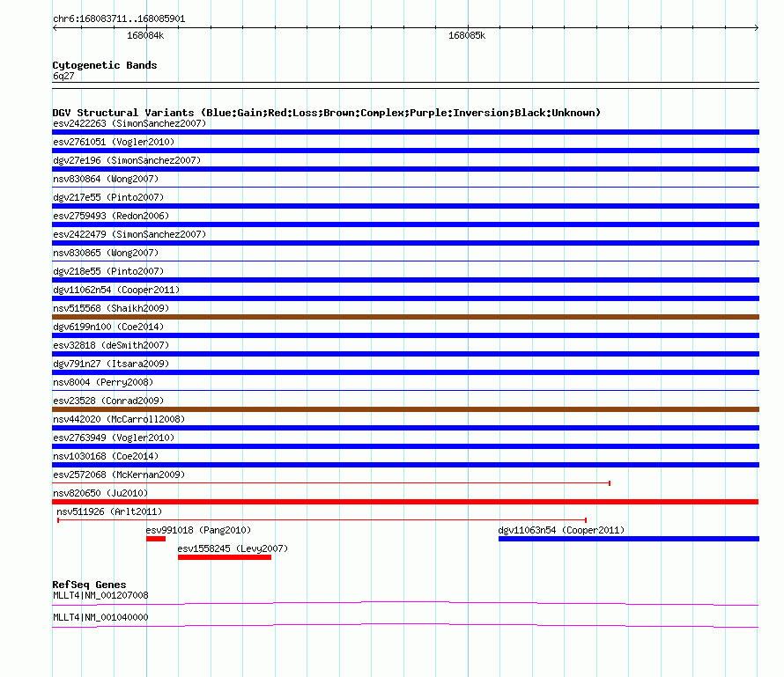
Task: Click esv991018 (Pang2010) label
Action: pos(198,530)
